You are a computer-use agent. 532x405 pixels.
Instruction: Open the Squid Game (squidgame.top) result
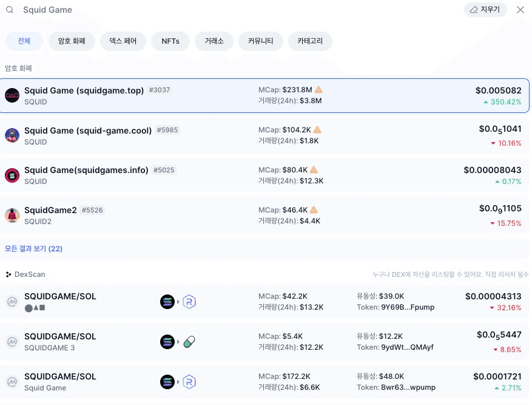264,96
